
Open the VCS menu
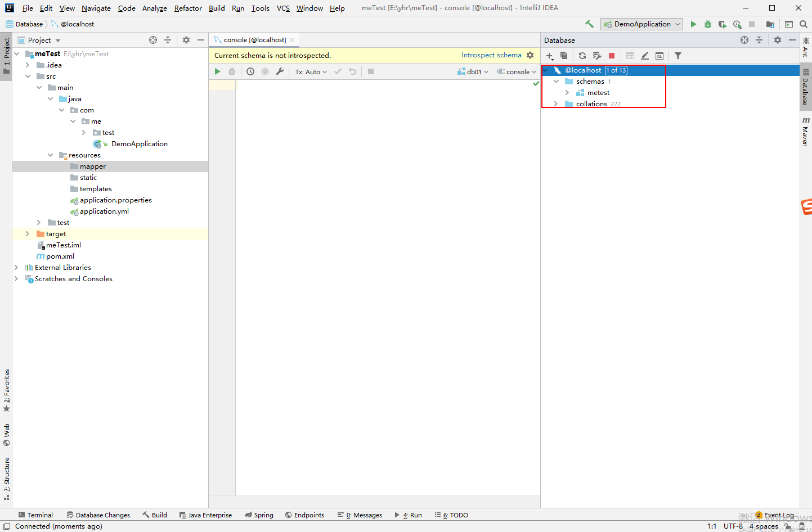click(x=283, y=8)
